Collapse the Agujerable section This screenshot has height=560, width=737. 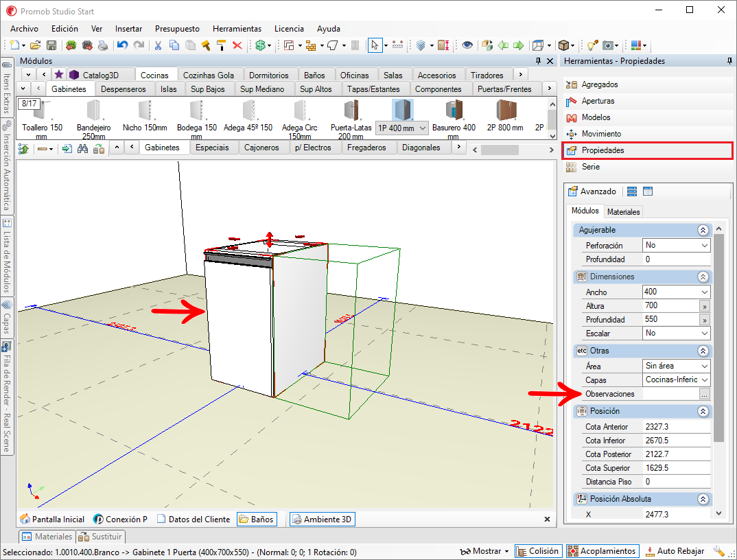tap(703, 230)
